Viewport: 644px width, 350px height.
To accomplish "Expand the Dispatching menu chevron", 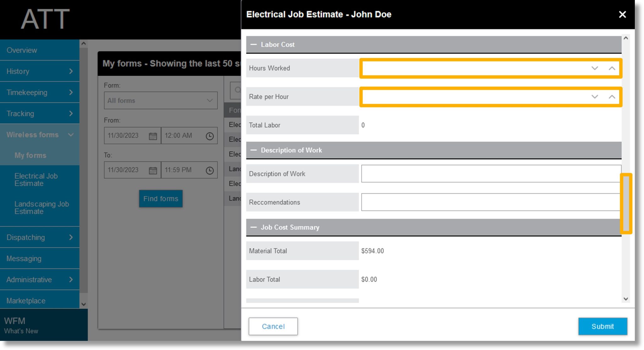I will (71, 237).
